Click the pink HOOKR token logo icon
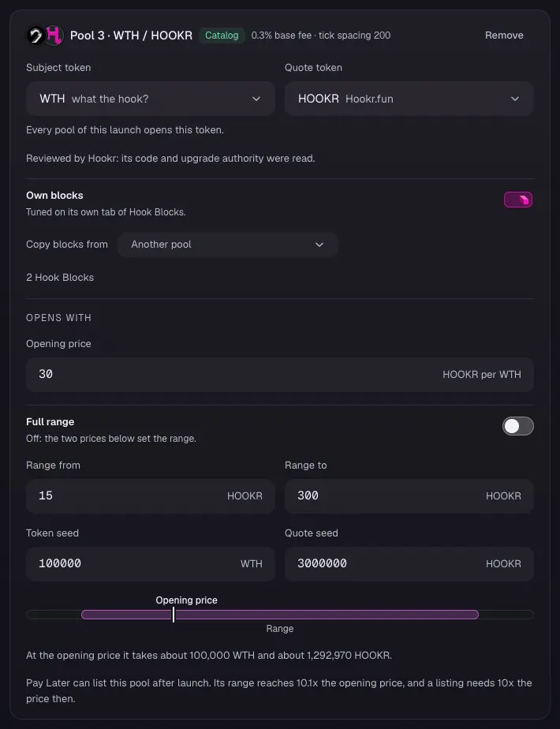The image size is (560, 729). (54, 36)
